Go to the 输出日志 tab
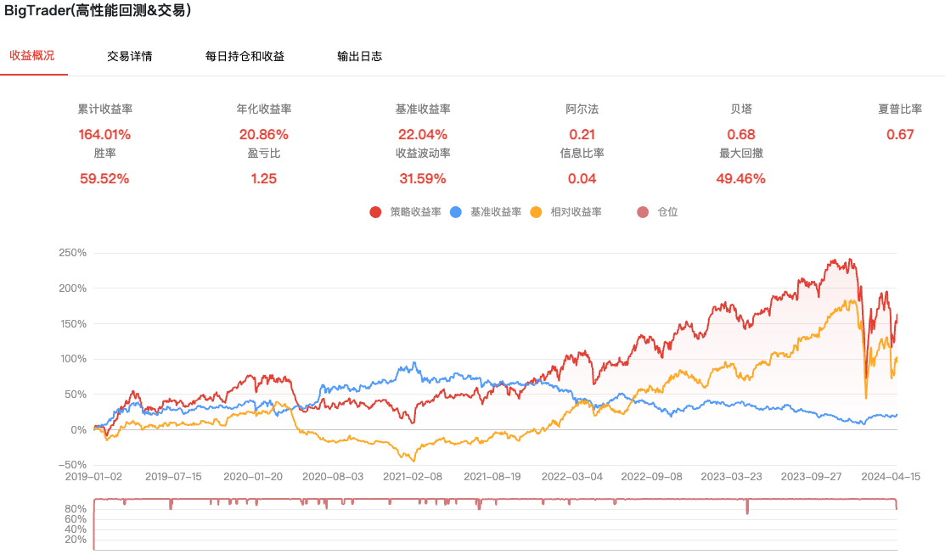The width and height of the screenshot is (945, 560). [359, 57]
